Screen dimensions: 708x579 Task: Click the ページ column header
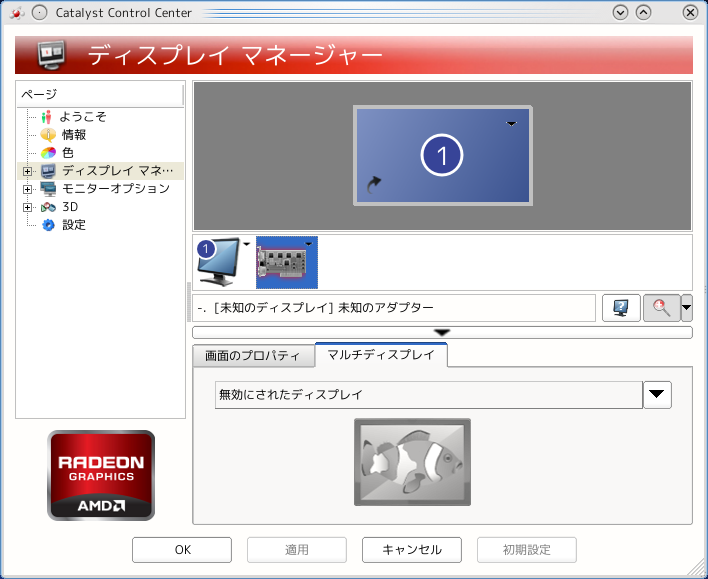(x=100, y=94)
